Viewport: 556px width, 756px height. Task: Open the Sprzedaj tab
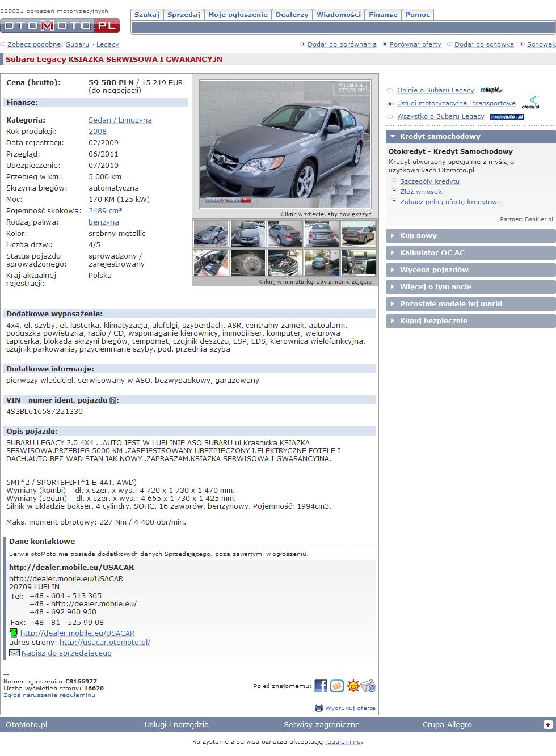point(184,15)
